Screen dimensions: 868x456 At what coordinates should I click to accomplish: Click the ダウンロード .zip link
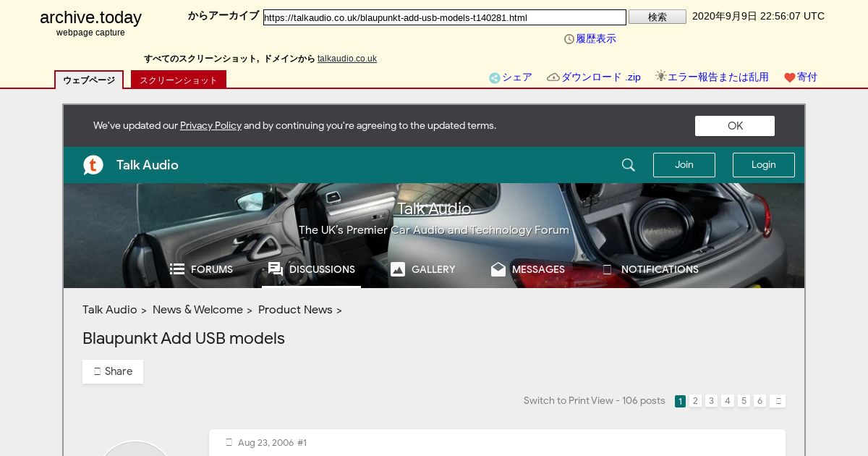(x=601, y=77)
